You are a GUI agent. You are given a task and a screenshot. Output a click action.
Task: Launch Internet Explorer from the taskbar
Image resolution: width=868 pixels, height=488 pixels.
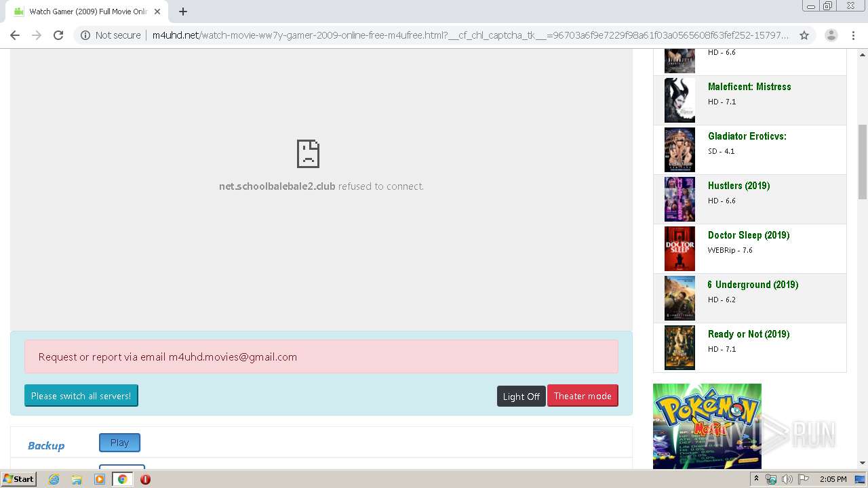[54, 479]
